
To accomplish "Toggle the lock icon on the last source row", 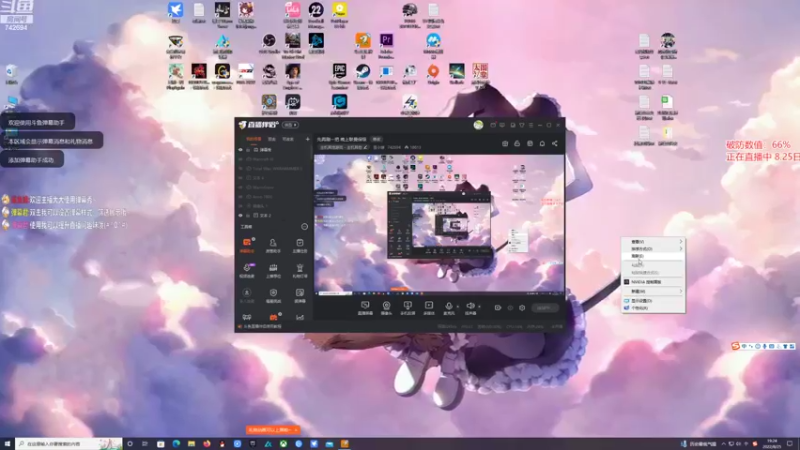I will click(x=249, y=215).
